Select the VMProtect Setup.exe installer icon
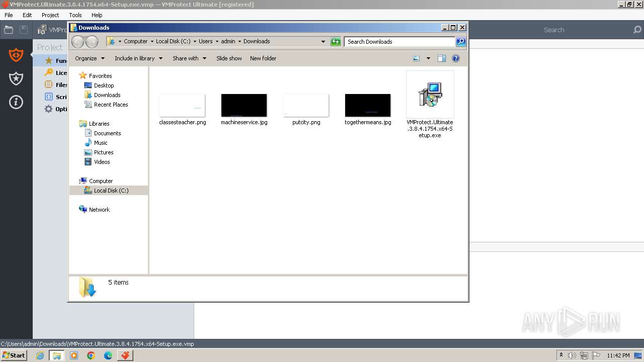This screenshot has width=644, height=362. point(430,95)
